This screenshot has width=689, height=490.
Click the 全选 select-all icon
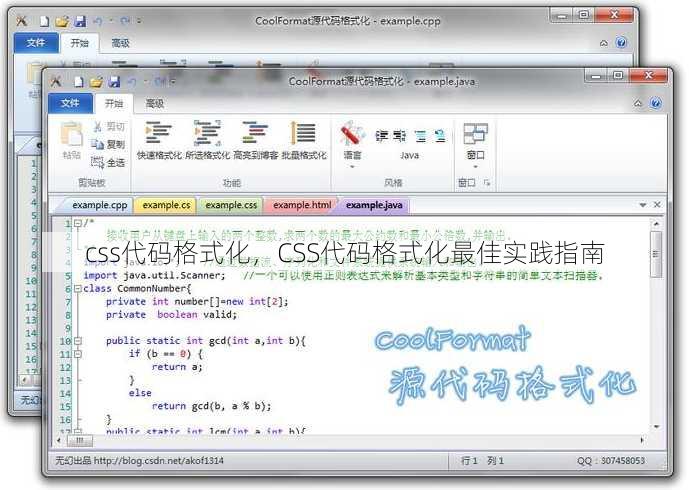(97, 162)
